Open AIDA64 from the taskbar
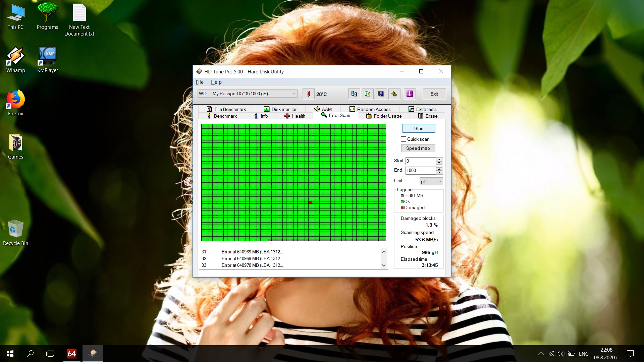The image size is (644, 362). coord(71,354)
